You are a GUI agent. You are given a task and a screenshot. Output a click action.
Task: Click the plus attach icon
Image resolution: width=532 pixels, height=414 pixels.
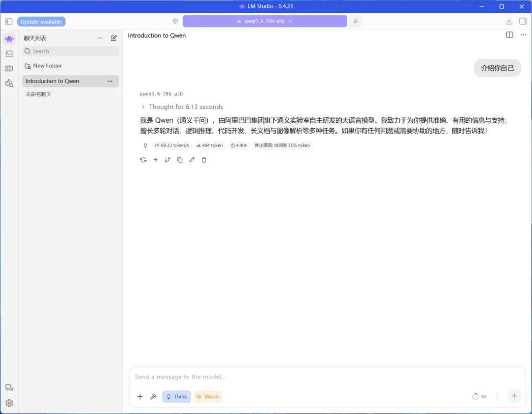point(140,397)
